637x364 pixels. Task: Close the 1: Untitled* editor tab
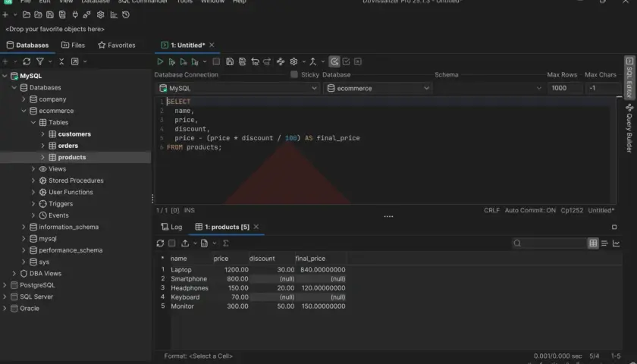(212, 45)
